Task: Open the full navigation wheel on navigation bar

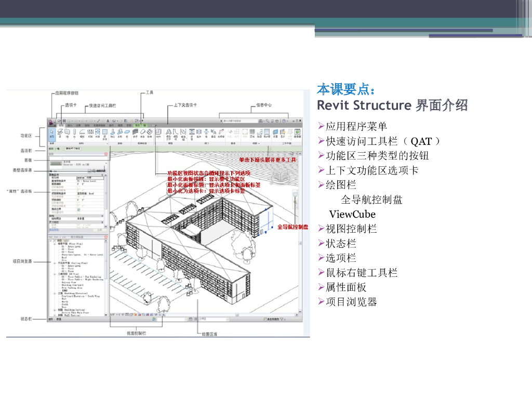Action: pyautogui.click(x=295, y=194)
